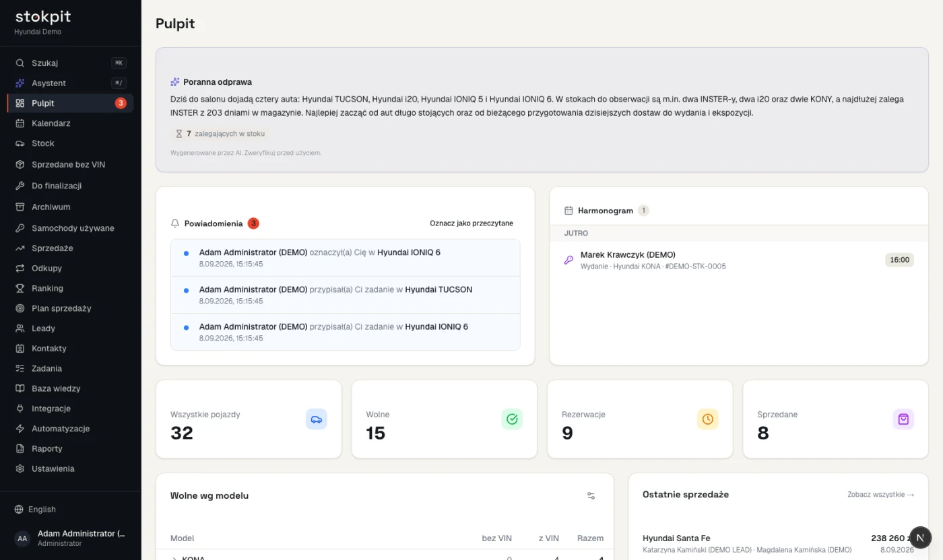Click the JUTRO section label
This screenshot has height=560, width=943.
(576, 234)
